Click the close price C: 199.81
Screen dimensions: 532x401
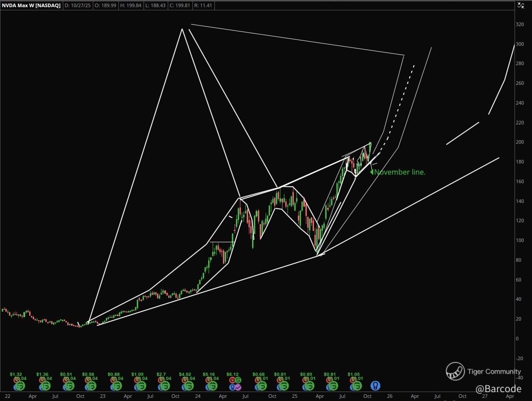point(180,5)
